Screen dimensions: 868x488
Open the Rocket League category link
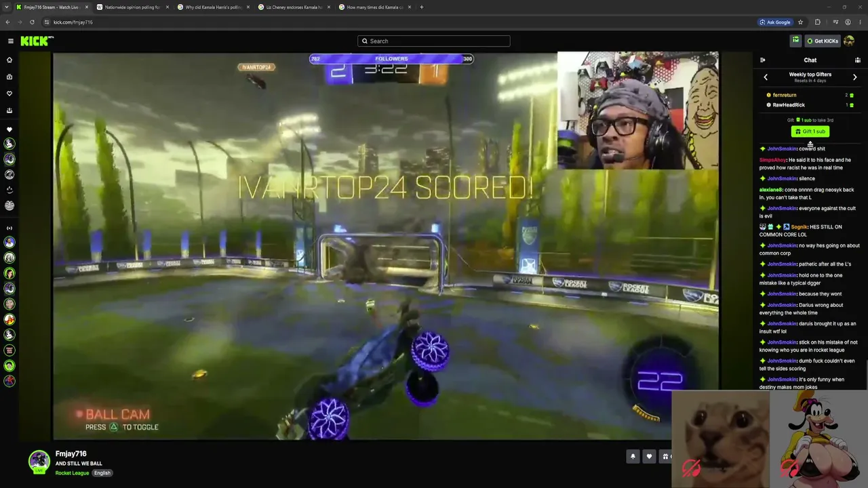72,472
